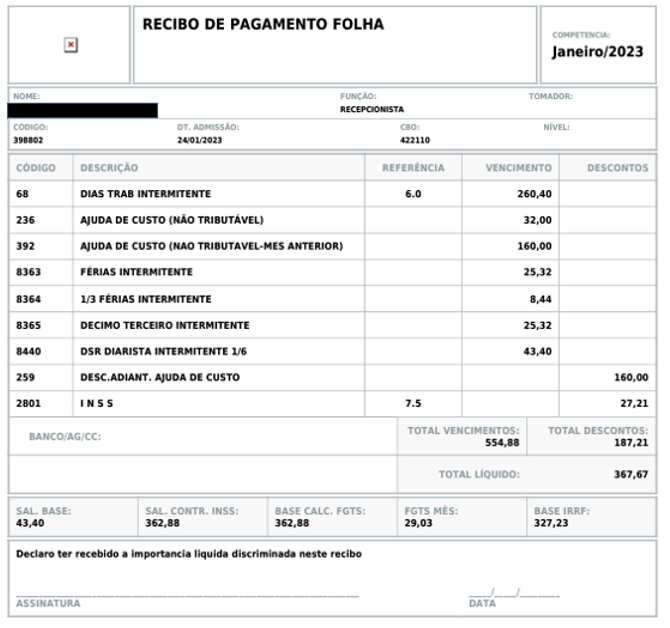This screenshot has height=628, width=670.
Task: Click the DESCRIÇÃO column header
Action: coord(109,168)
